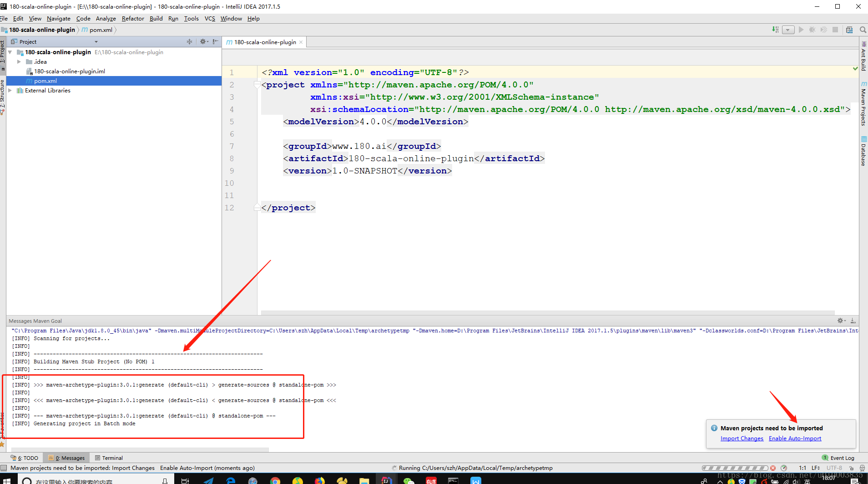Click the pom.xml breadcrumb

pyautogui.click(x=97, y=30)
